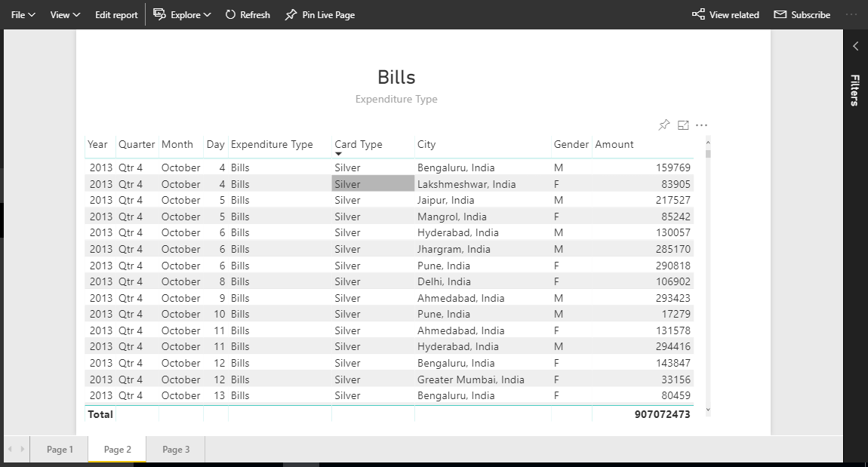Screen dimensions: 868x467
Task: Click the Expenditure Type subtitle
Action: [396, 99]
